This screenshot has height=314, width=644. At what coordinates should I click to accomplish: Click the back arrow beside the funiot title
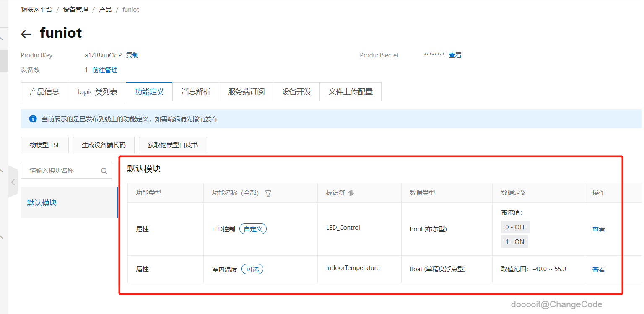pyautogui.click(x=26, y=34)
